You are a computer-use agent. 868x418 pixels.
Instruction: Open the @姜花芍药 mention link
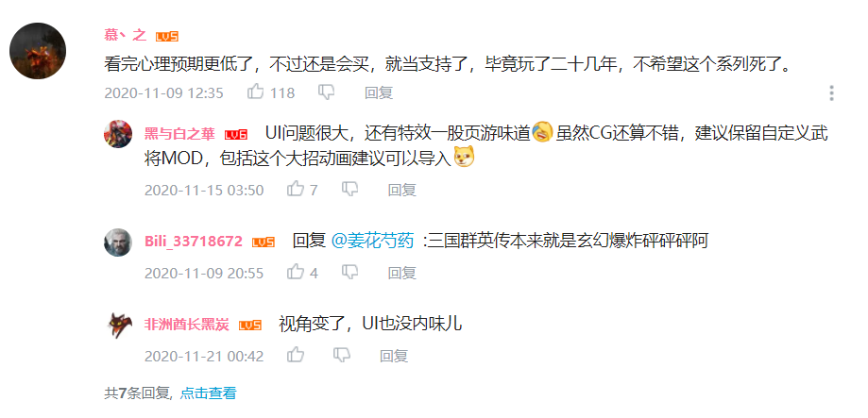point(372,241)
